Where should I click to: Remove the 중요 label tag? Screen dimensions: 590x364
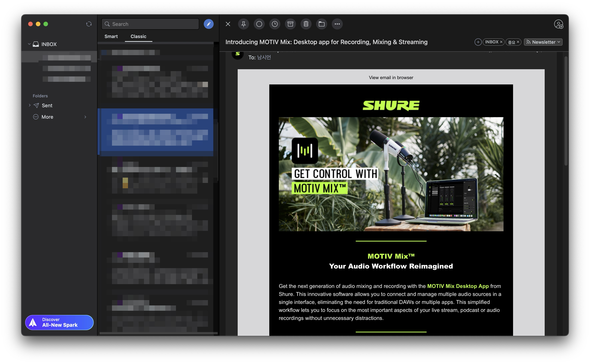[x=518, y=42]
